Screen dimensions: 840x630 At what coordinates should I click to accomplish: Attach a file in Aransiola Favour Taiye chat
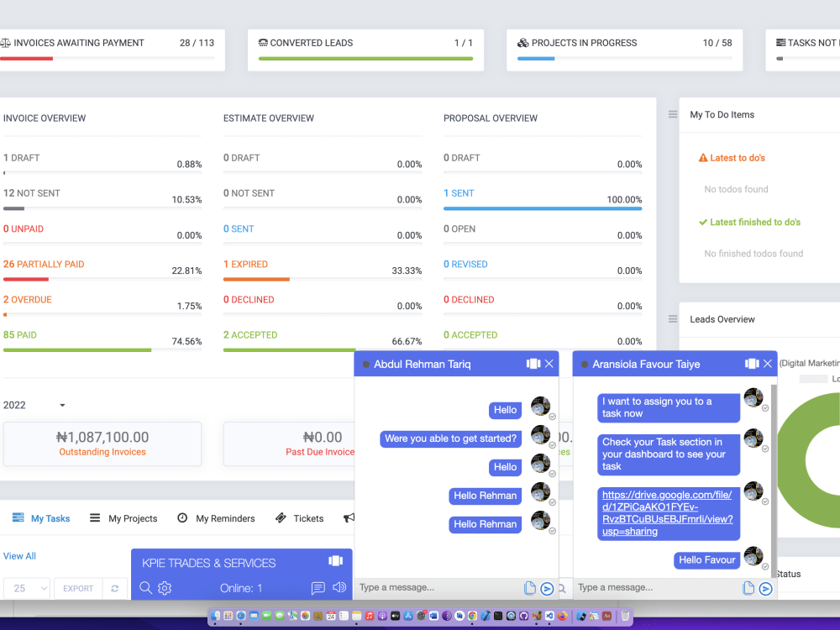[748, 588]
